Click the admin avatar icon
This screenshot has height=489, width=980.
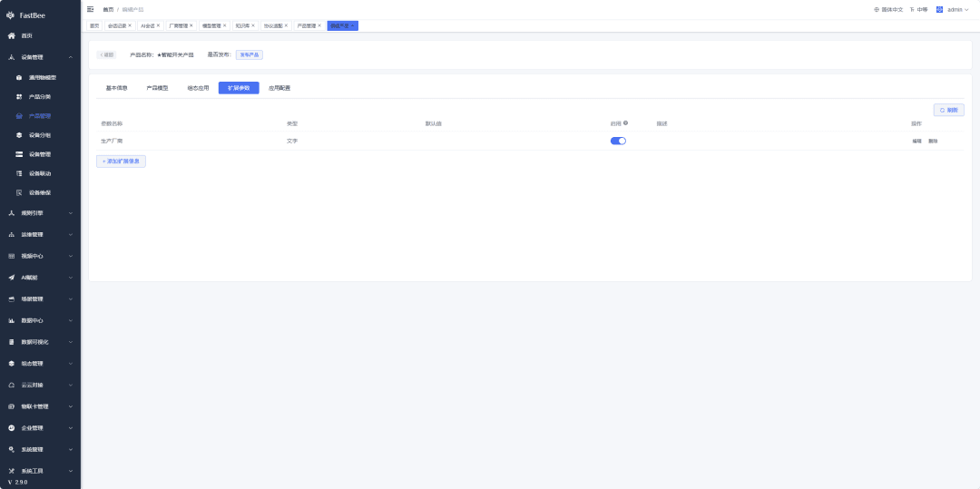click(939, 9)
